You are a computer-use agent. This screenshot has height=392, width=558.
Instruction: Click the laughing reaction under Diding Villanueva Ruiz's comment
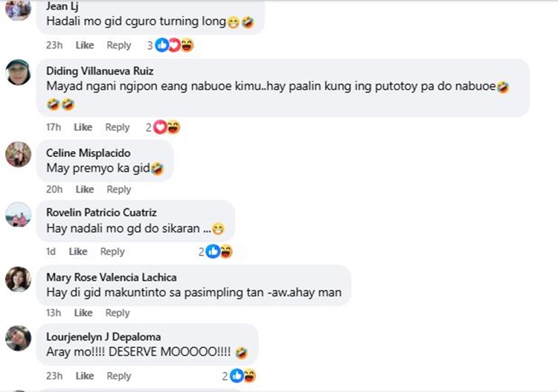pyautogui.click(x=173, y=127)
